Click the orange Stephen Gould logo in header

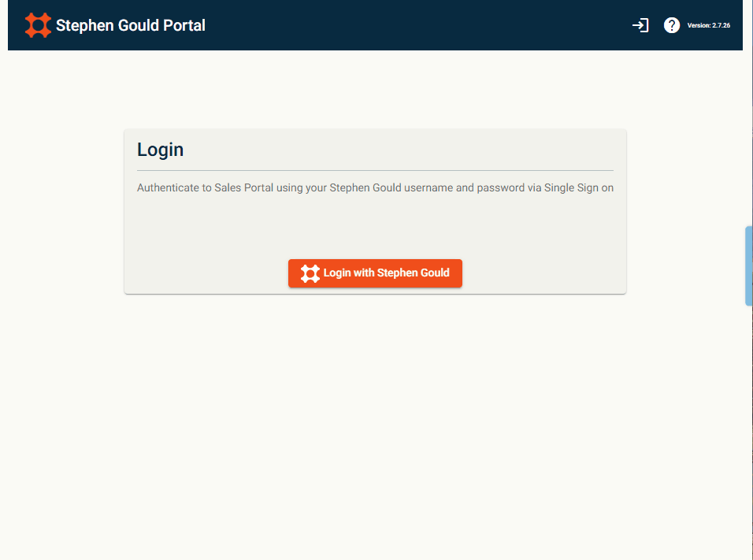(x=38, y=25)
